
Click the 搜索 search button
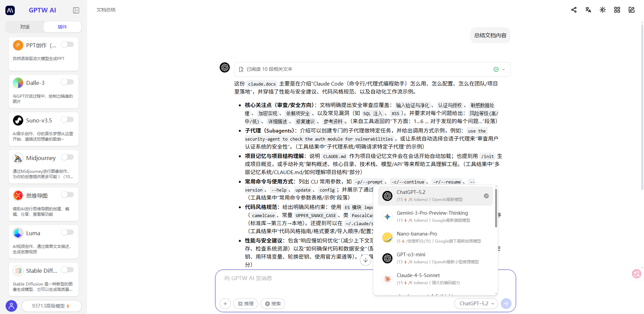coord(273,304)
